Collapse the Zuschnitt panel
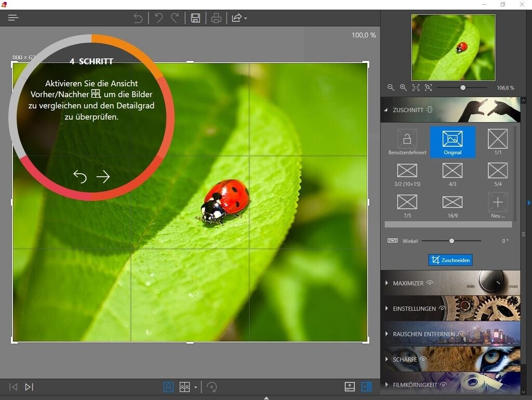 387,110
